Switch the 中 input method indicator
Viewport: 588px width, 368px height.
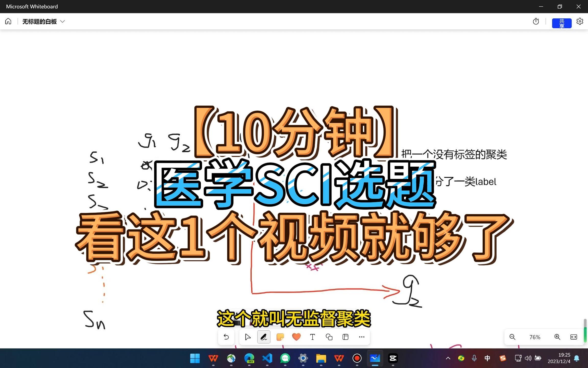[x=487, y=358]
